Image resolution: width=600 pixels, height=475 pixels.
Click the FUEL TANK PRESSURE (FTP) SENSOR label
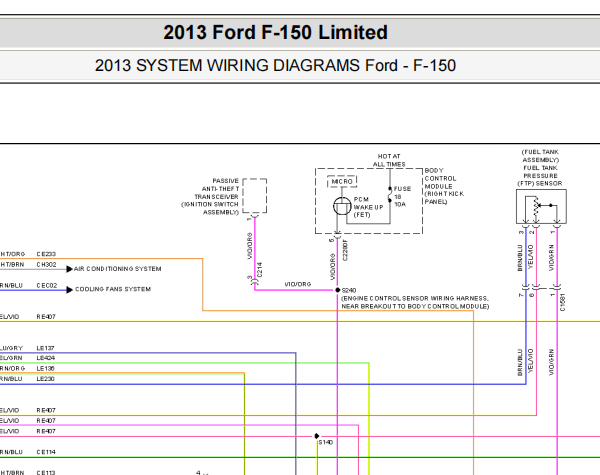pyautogui.click(x=540, y=168)
